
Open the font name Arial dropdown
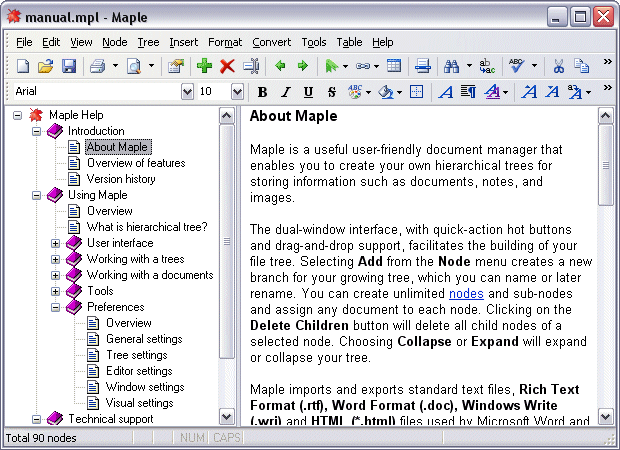click(x=187, y=92)
